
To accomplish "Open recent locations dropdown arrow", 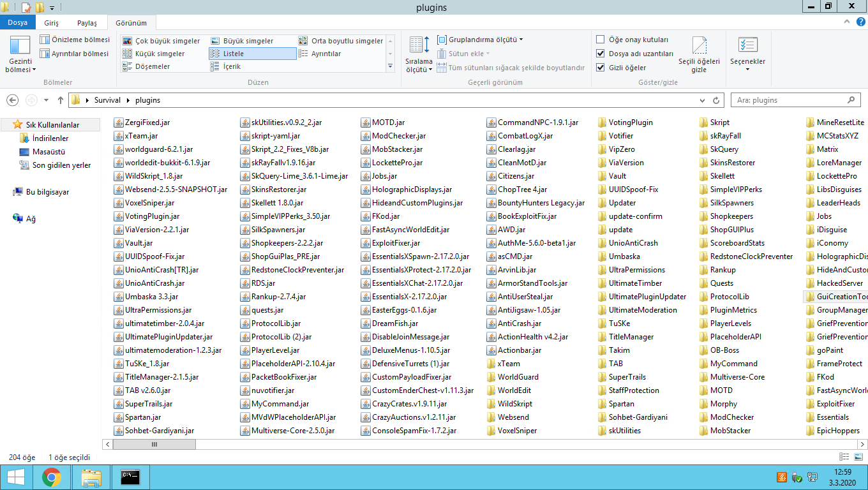I will point(46,100).
